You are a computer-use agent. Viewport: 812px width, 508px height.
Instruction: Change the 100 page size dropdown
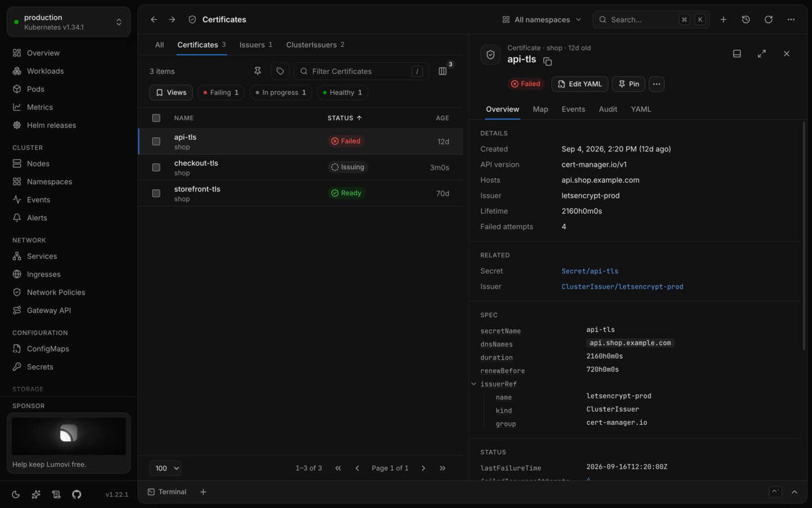coord(165,468)
